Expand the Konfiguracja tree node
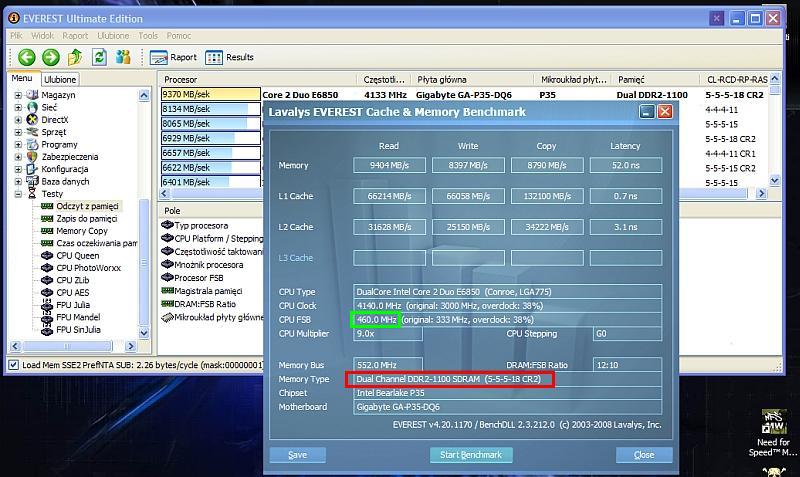This screenshot has height=477, width=800. click(x=18, y=169)
